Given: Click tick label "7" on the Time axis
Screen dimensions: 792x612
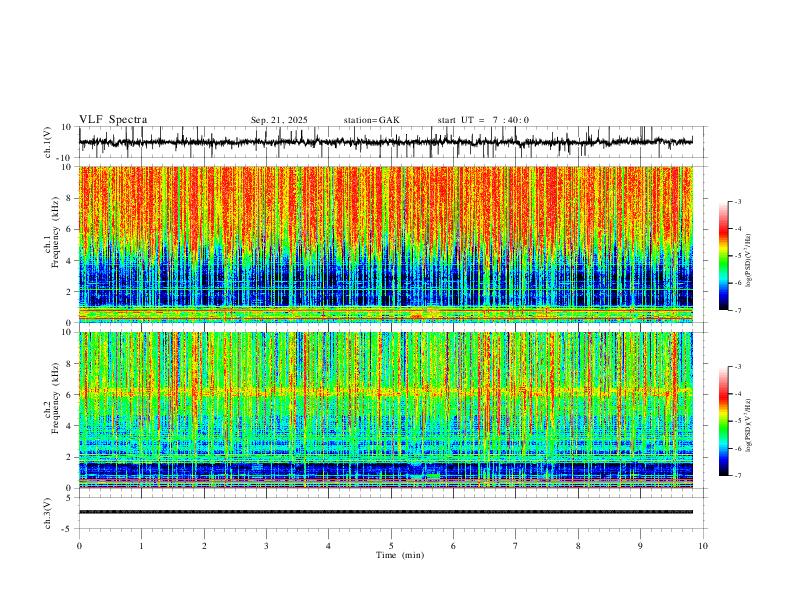Looking at the screenshot, I should coord(515,546).
